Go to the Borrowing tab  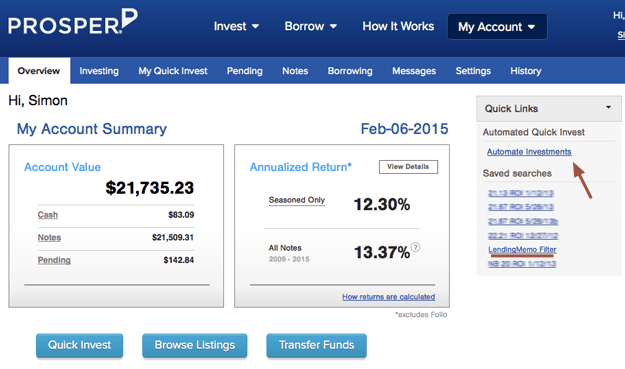pos(350,71)
